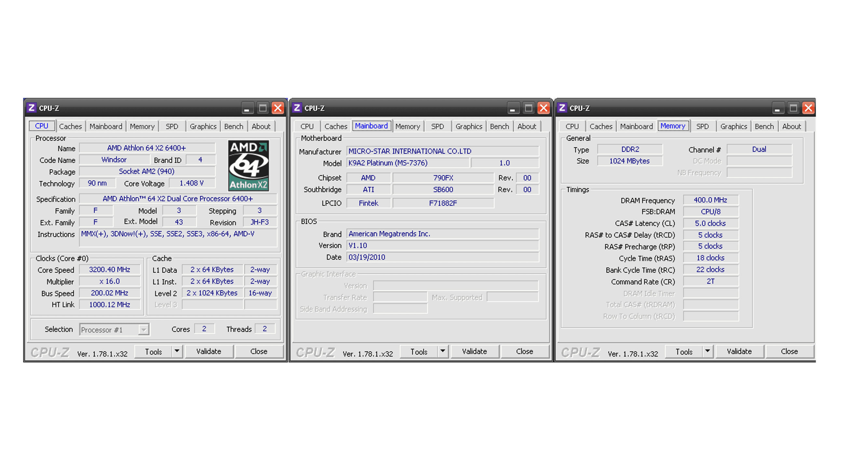Expand Tools dropdown arrow in middle window
Viewport: 868px width, 470px height.
[443, 351]
